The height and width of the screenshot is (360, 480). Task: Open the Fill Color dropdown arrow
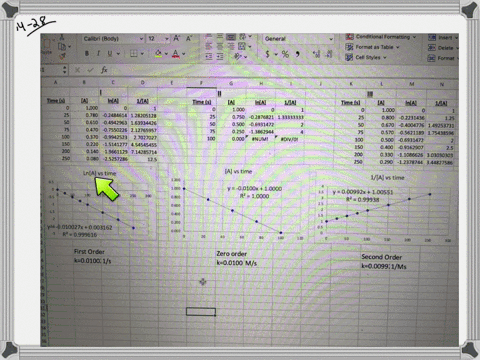(x=167, y=54)
